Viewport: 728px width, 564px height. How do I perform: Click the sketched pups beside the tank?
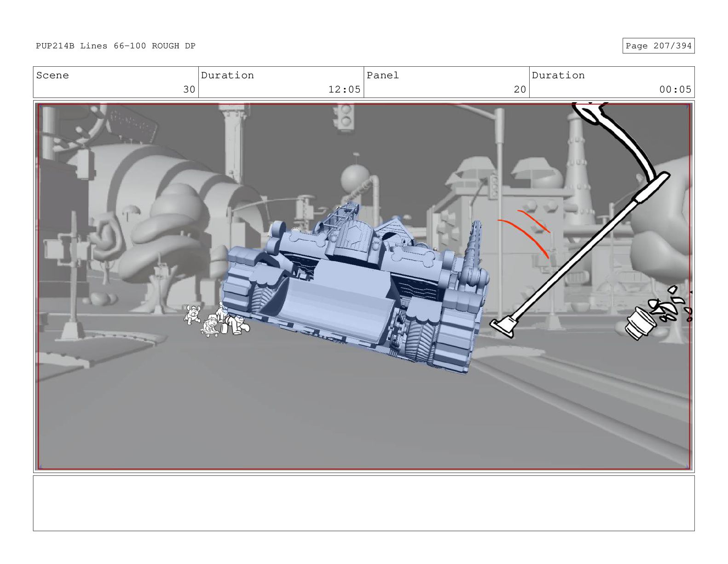[216, 319]
